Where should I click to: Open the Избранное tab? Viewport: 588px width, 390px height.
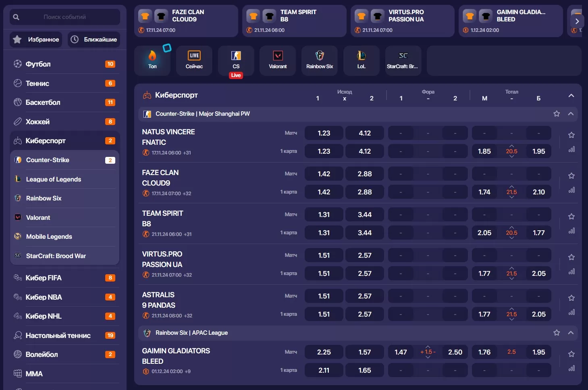[x=36, y=40]
